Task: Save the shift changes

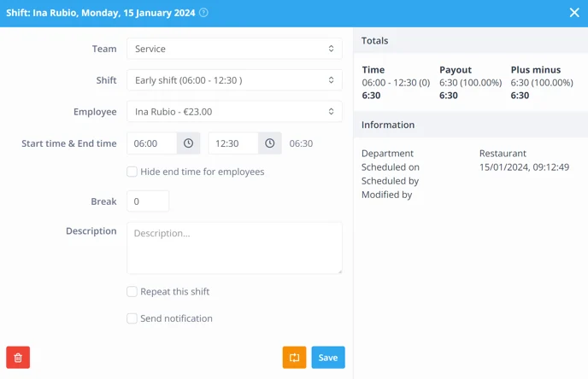Action: click(x=328, y=358)
